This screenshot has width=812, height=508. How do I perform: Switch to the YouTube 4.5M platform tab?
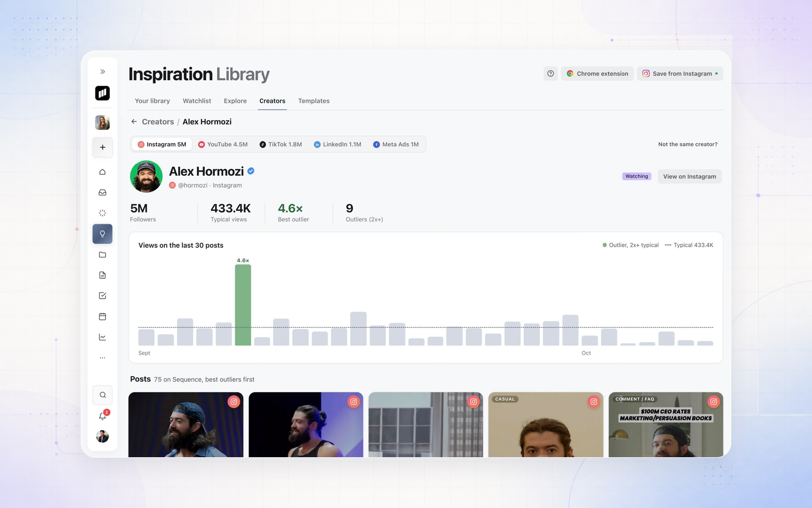pyautogui.click(x=223, y=144)
